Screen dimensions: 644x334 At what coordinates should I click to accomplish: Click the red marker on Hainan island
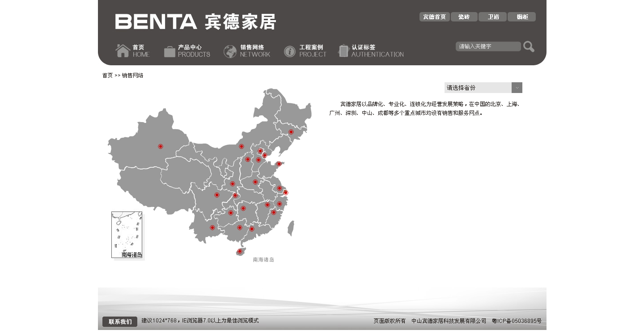pos(240,251)
